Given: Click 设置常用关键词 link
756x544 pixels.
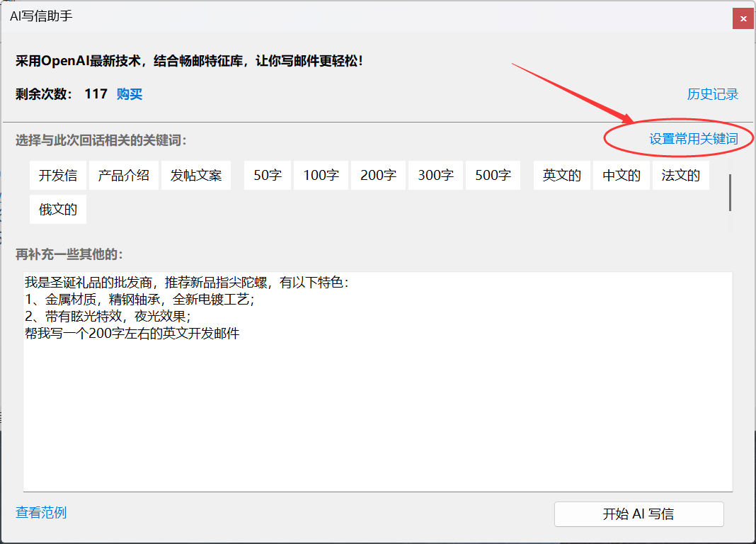Looking at the screenshot, I should (693, 139).
